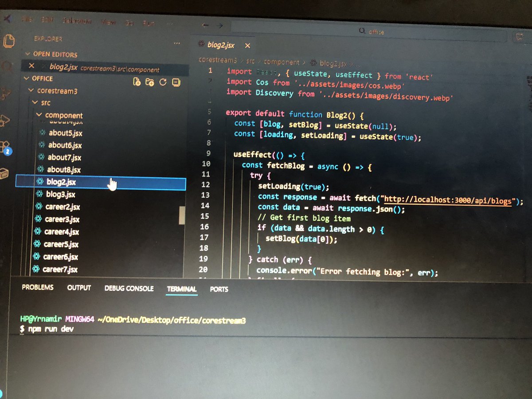Open the Edit menu

point(47,20)
